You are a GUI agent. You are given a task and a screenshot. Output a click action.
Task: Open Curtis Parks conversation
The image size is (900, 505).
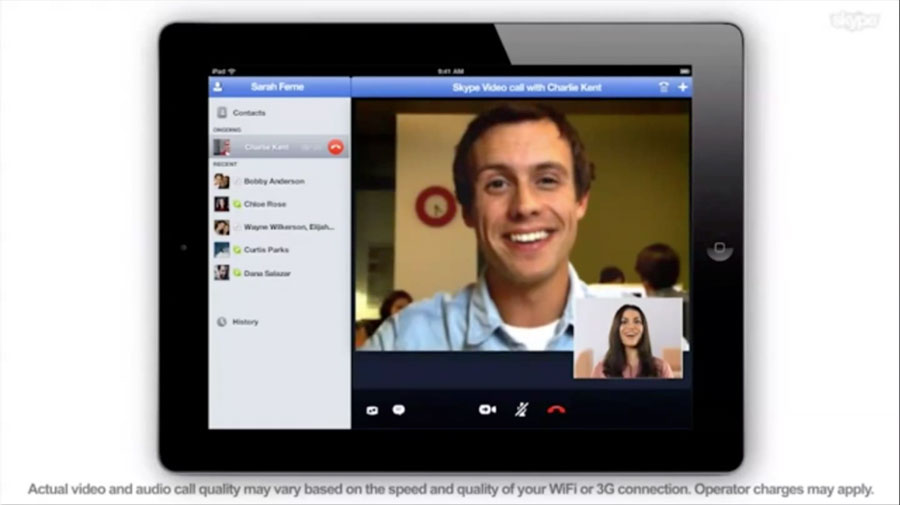click(x=280, y=250)
